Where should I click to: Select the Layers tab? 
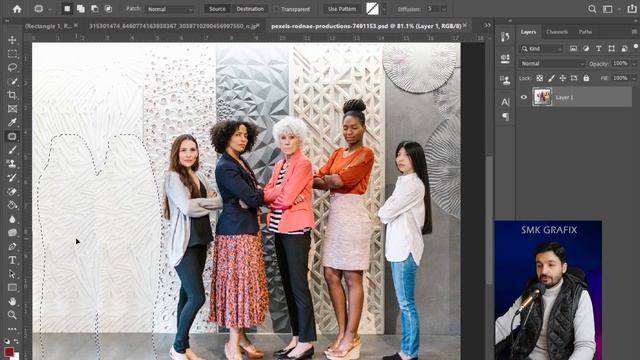point(528,32)
